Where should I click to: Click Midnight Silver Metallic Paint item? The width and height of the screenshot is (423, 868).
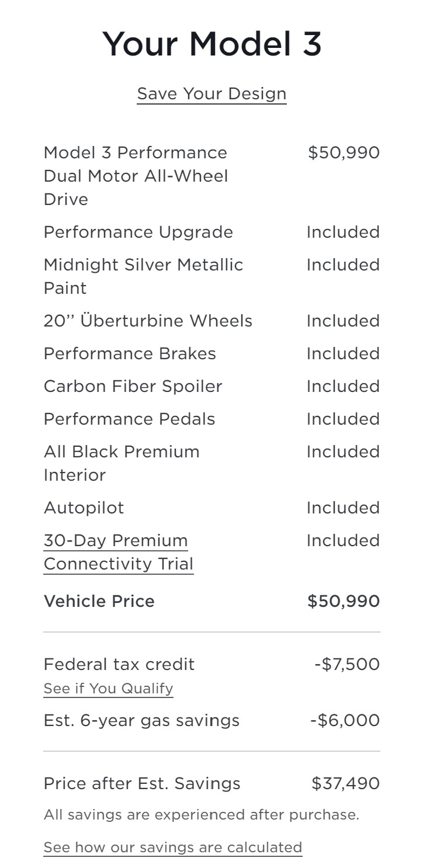(143, 276)
